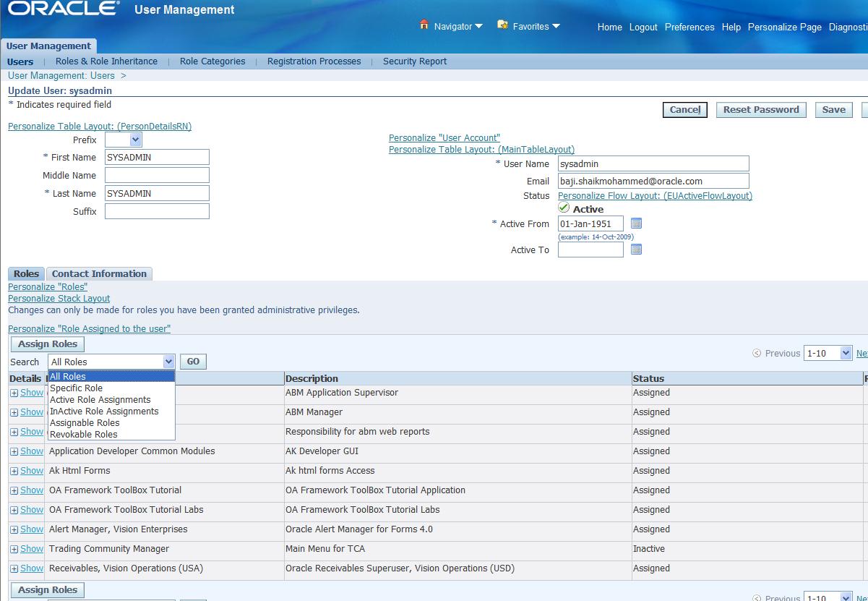Choose Active Role Assignments option
The image size is (868, 601).
pos(111,399)
